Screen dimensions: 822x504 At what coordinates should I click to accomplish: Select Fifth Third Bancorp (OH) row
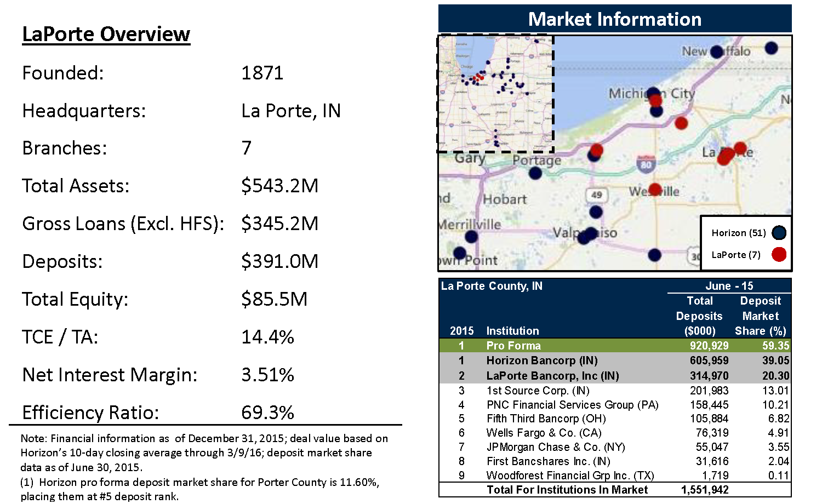[615, 419]
